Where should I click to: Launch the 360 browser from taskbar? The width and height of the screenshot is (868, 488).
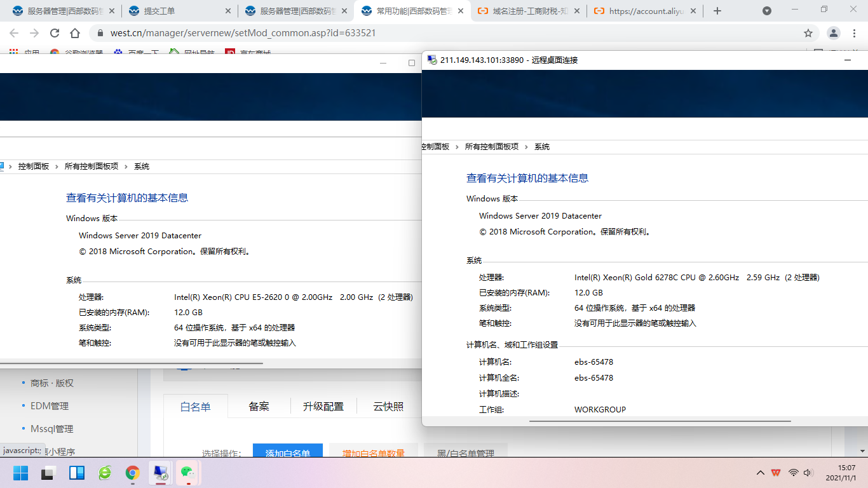105,473
